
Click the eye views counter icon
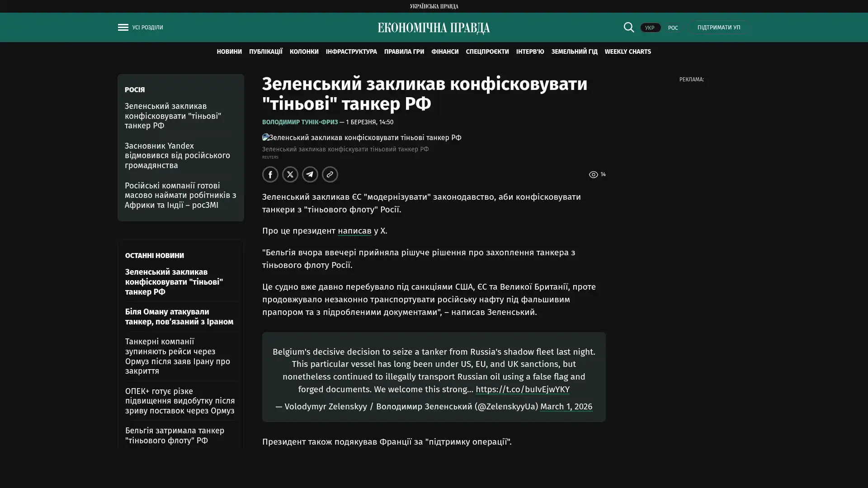[x=593, y=175]
